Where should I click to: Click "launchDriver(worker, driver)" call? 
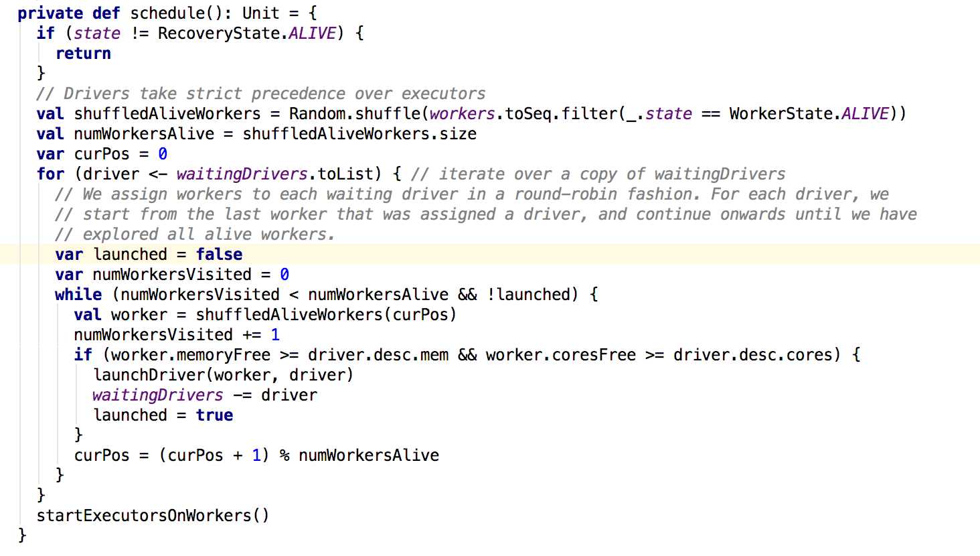point(223,375)
